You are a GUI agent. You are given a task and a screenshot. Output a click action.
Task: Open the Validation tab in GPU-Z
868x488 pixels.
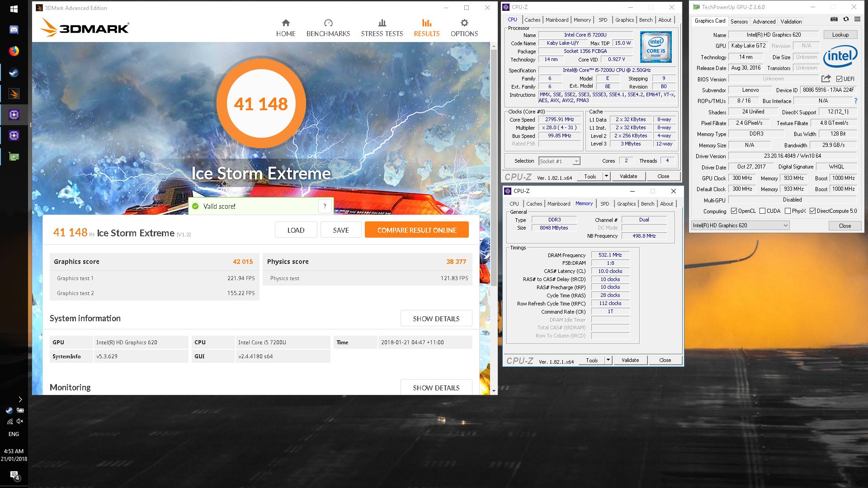click(791, 21)
